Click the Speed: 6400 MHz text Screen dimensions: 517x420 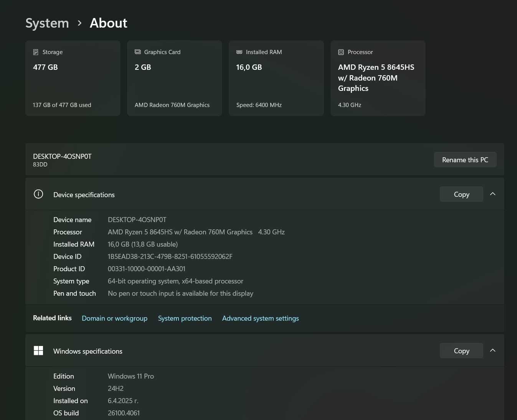coord(259,105)
